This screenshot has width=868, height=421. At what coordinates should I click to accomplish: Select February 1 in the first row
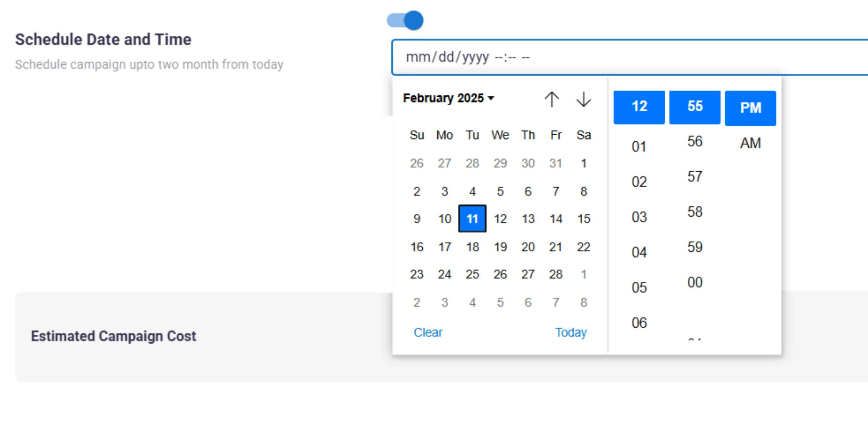(584, 163)
